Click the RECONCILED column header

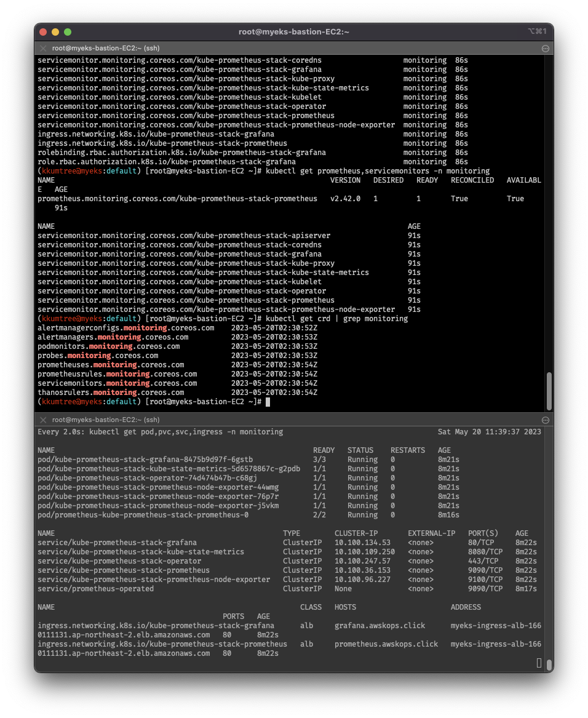pyautogui.click(x=472, y=180)
